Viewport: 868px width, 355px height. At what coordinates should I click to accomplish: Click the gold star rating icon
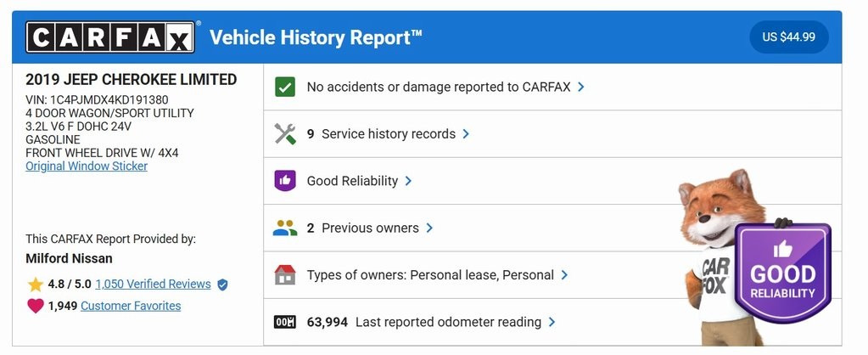tap(35, 285)
